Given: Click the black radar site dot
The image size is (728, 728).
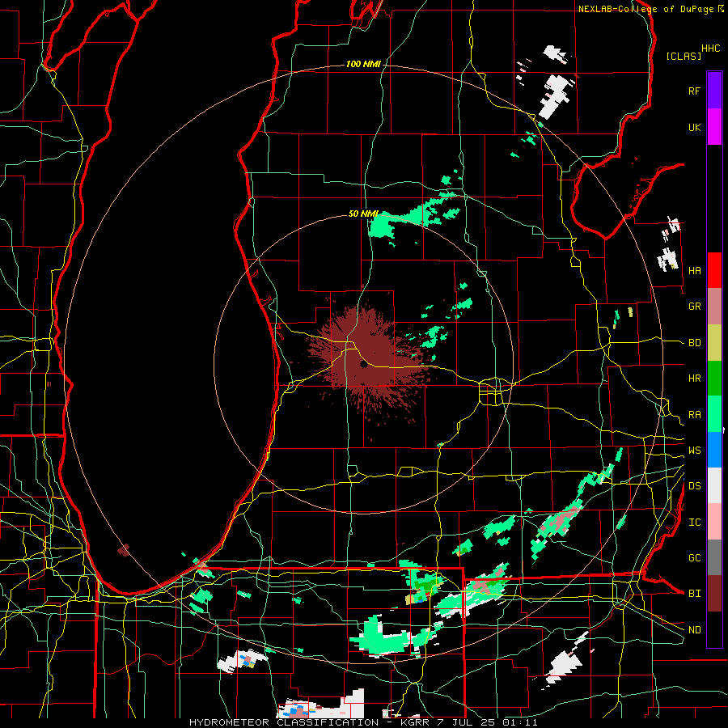Looking at the screenshot, I should pyautogui.click(x=363, y=365).
